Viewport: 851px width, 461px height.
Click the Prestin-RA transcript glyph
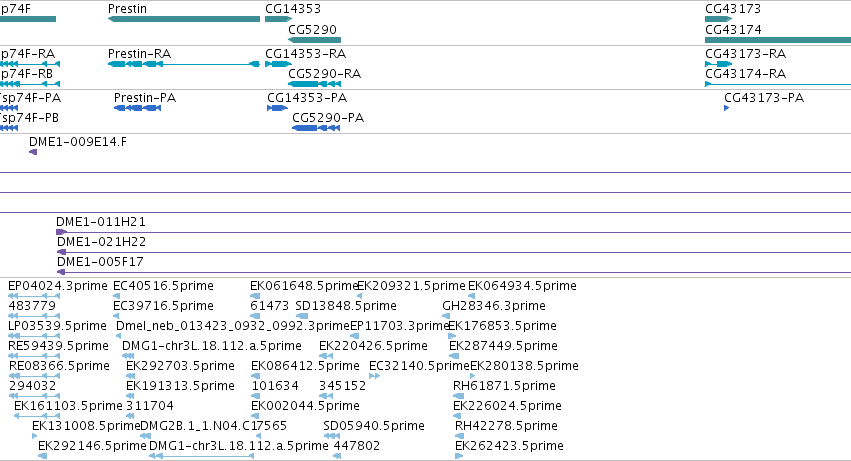[184, 64]
